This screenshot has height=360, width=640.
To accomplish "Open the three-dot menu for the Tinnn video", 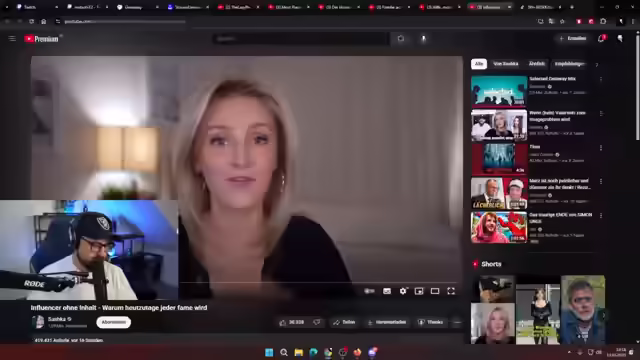I will pos(601,148).
